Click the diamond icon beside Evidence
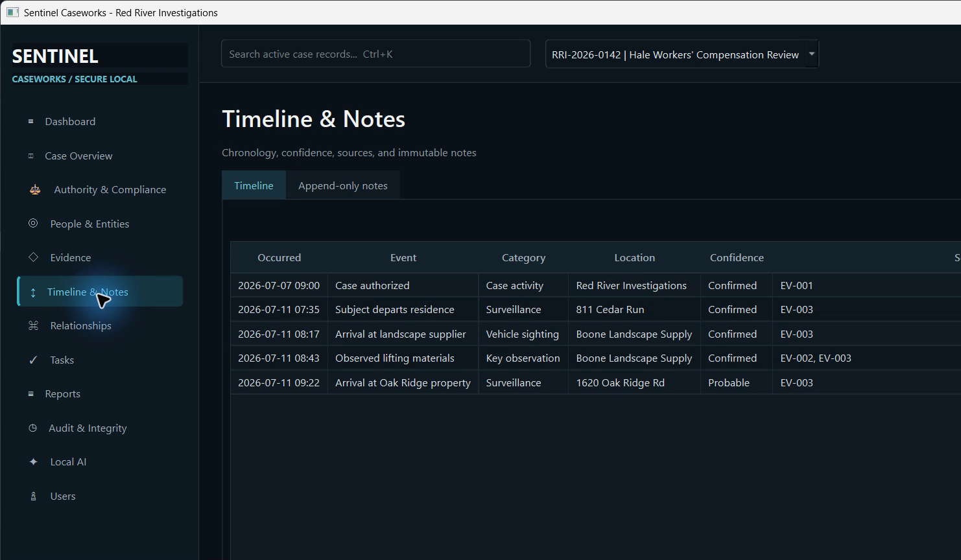Screen dimensions: 961x560 (33, 257)
